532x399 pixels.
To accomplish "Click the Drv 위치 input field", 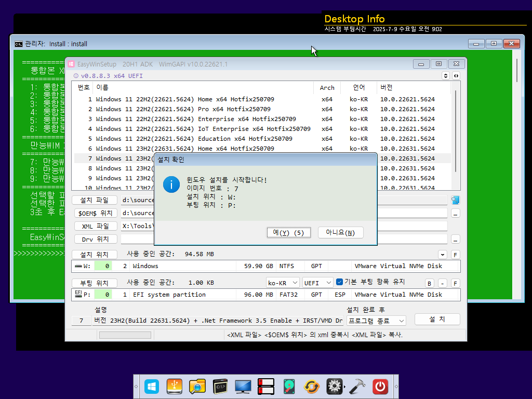I will (x=284, y=239).
